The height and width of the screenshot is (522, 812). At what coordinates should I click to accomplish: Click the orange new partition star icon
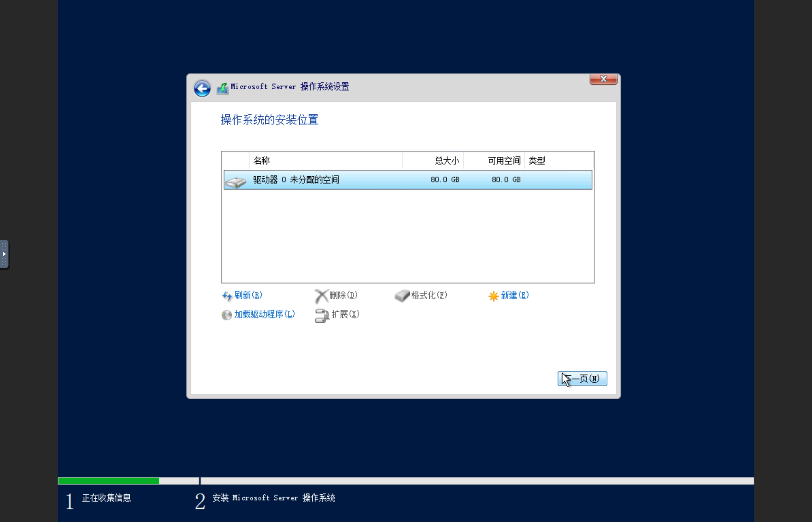(x=493, y=296)
